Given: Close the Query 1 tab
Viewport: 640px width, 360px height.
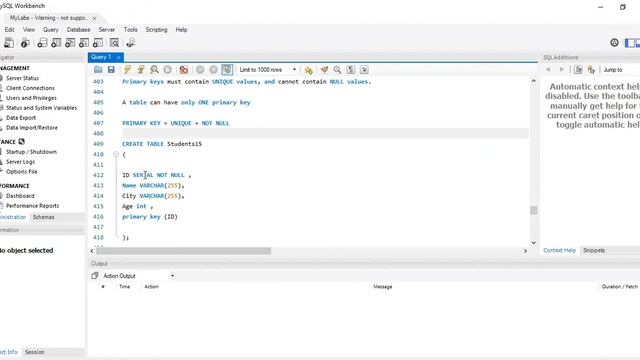Looking at the screenshot, I should click(x=119, y=57).
